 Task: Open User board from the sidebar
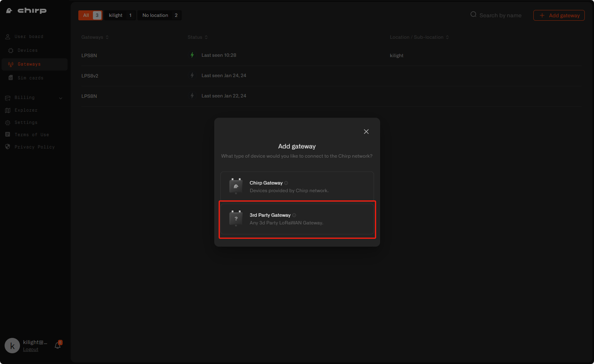29,37
